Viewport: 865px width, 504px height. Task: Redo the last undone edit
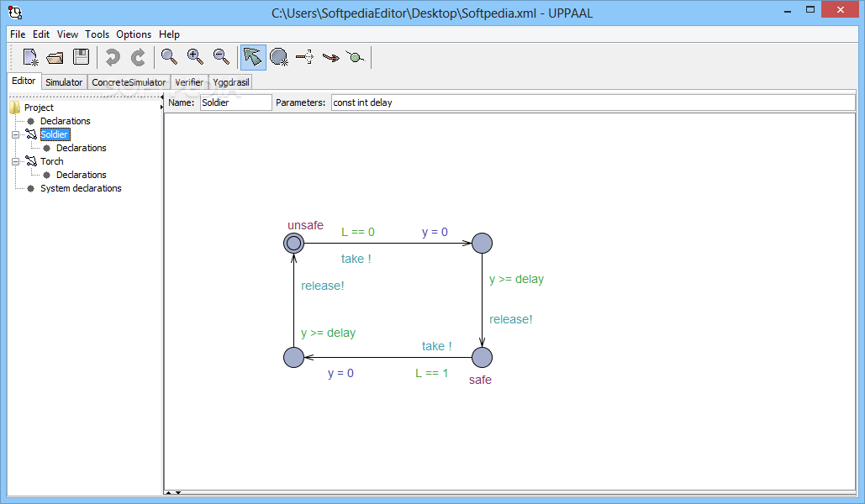[138, 57]
